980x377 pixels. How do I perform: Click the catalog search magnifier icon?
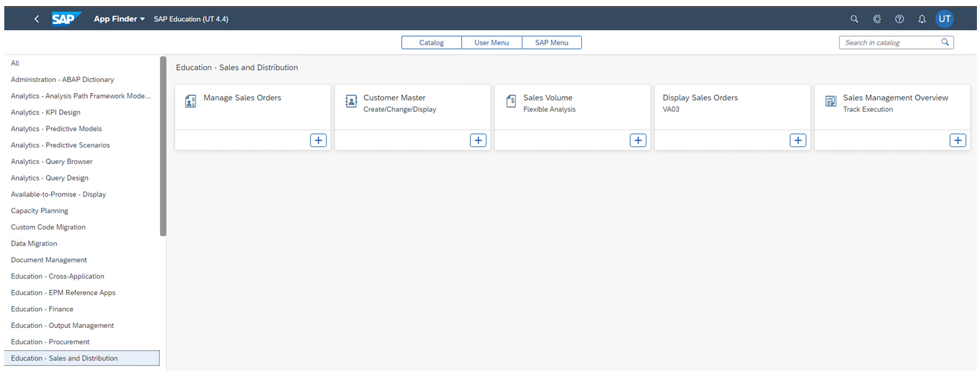[x=945, y=42]
